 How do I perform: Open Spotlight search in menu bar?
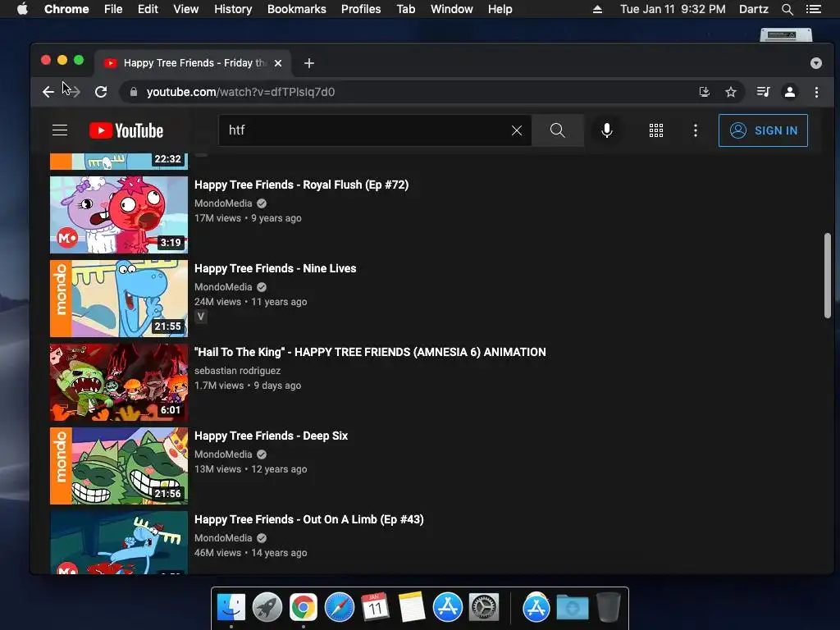click(787, 9)
